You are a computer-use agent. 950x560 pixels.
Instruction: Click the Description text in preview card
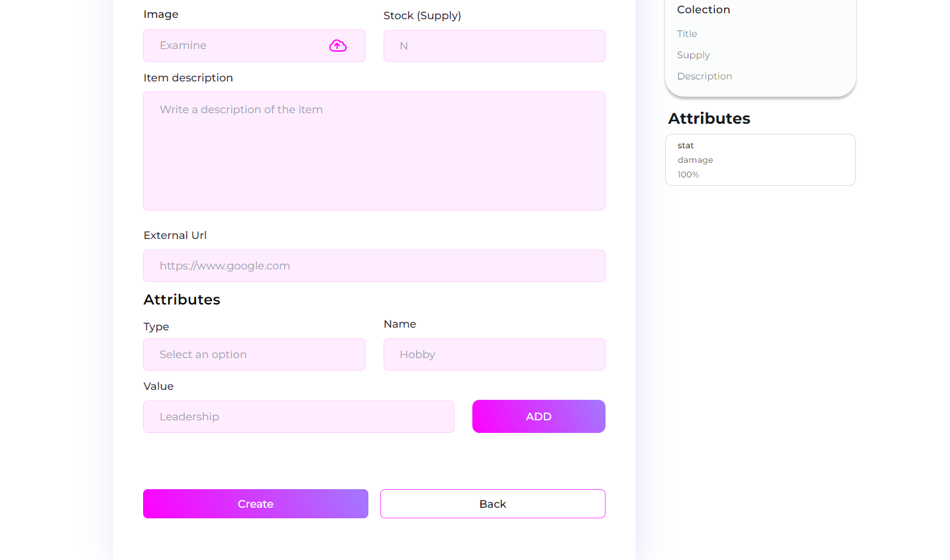pos(704,76)
